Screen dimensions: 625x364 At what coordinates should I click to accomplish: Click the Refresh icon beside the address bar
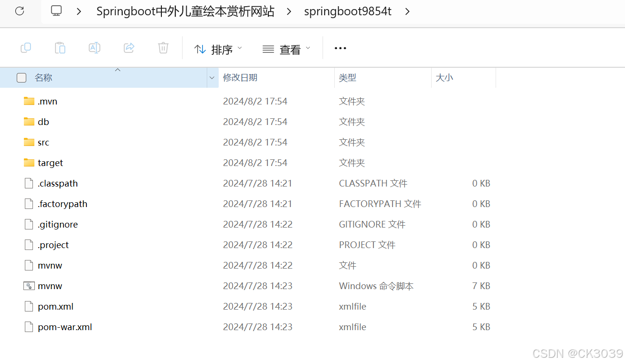pos(19,11)
